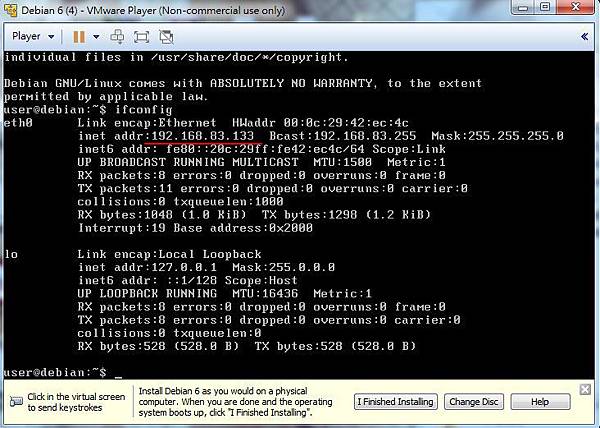
Task: Send Ctrl+Alt+Del to virtual machine
Action: (117, 37)
